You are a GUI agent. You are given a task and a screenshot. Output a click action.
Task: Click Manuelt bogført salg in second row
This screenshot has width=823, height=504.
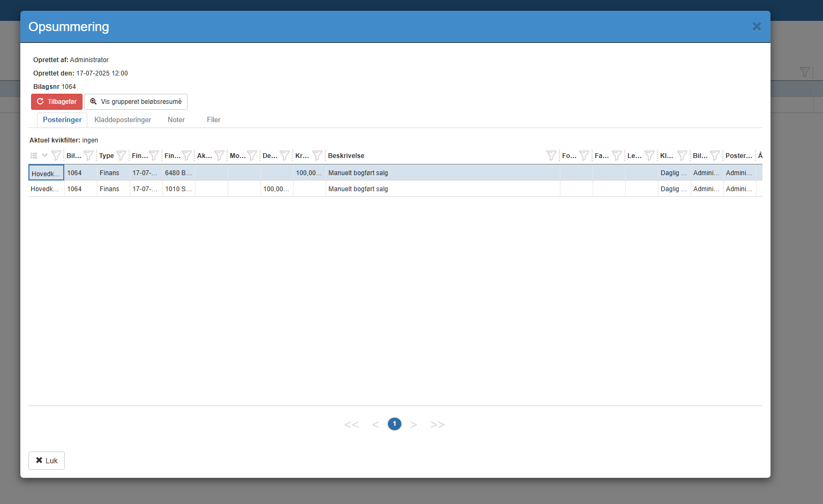point(358,189)
